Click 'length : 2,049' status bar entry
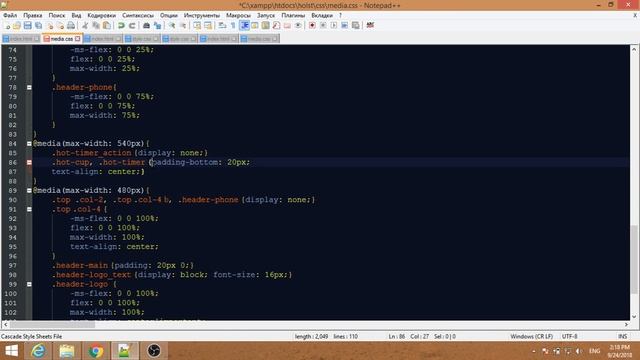Screen dimensions: 640x360 (x=311, y=337)
